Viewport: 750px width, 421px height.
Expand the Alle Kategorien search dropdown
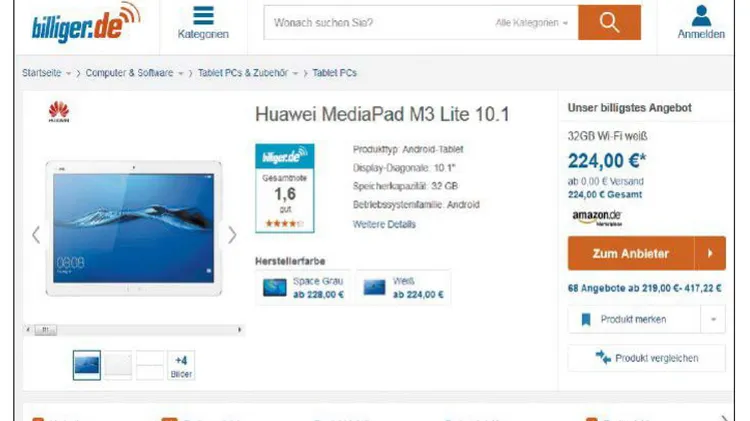tap(531, 22)
